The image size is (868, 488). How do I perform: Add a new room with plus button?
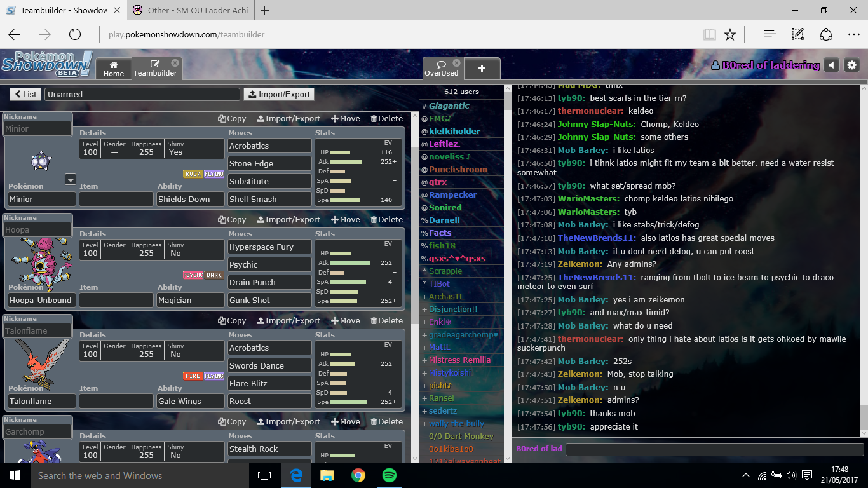482,69
